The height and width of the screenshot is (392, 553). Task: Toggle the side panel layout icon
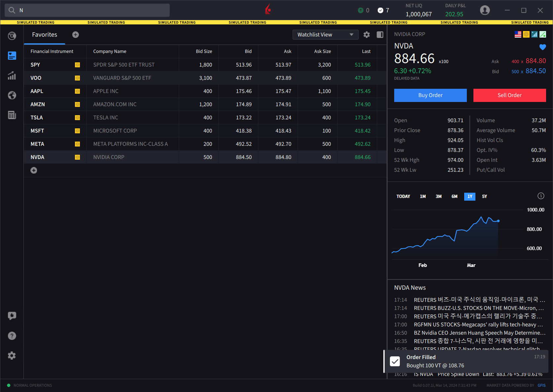click(x=380, y=35)
